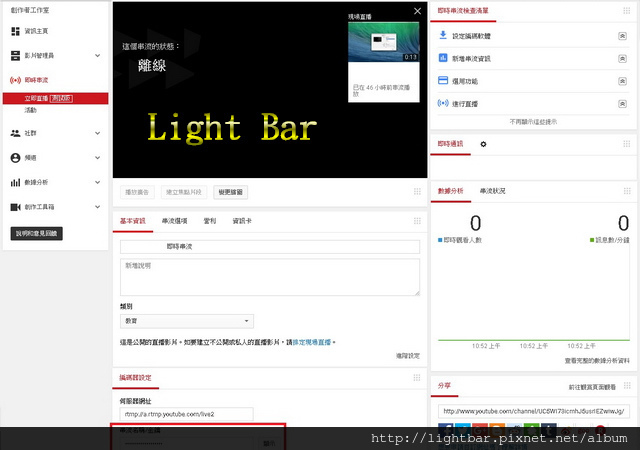Screen dimensions: 640x450
Task: Expand the Channel (頻道) chevron
Action: (x=98, y=158)
